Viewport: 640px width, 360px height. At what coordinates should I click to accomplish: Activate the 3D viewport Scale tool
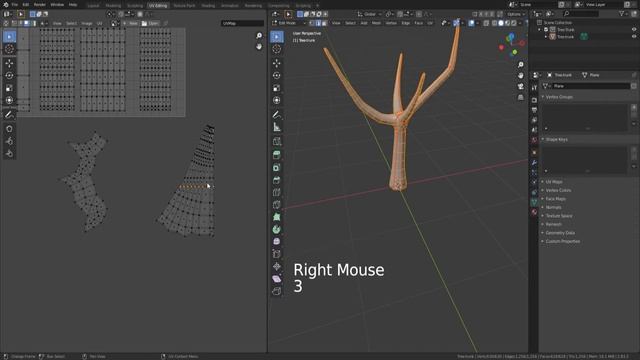tap(277, 88)
